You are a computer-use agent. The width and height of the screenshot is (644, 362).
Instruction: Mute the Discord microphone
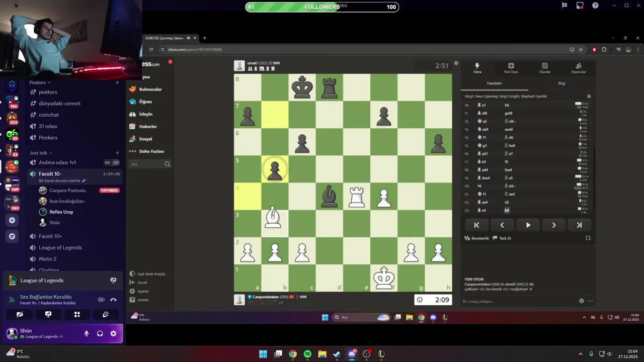87,333
